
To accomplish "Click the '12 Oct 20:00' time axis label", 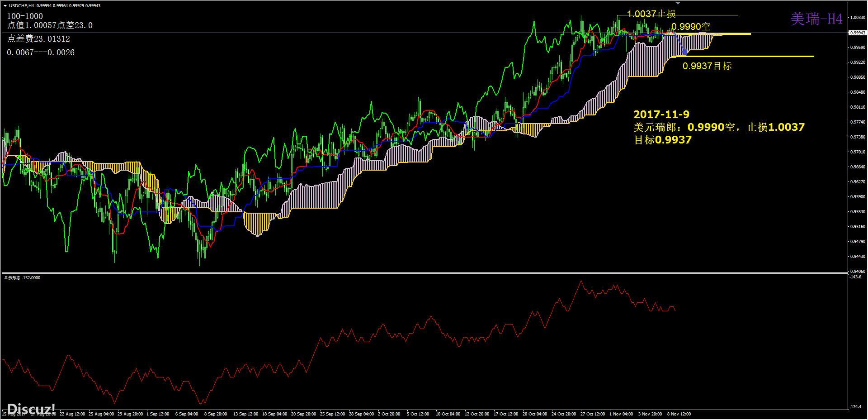I will (x=477, y=414).
